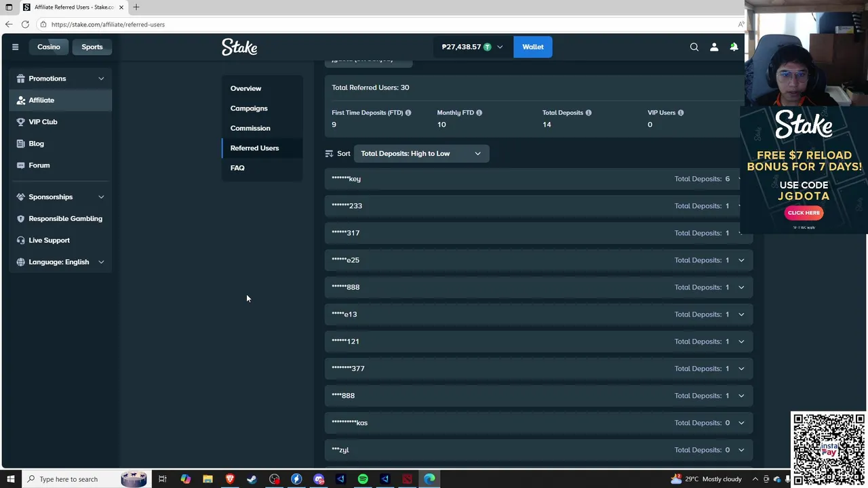
Task: Switch to Casino section
Action: (x=49, y=47)
